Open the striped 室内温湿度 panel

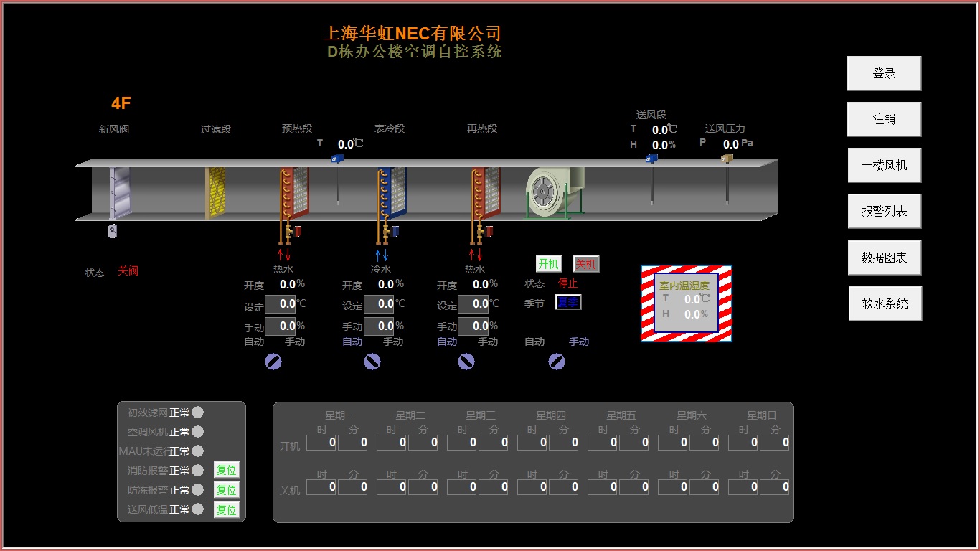(x=687, y=303)
